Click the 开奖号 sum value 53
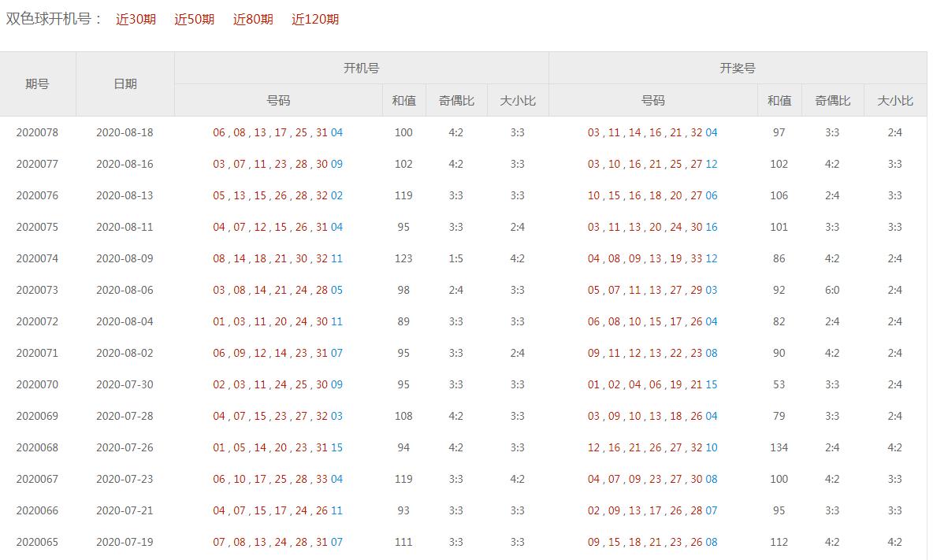Screen dimensions: 933x560 coord(779,384)
